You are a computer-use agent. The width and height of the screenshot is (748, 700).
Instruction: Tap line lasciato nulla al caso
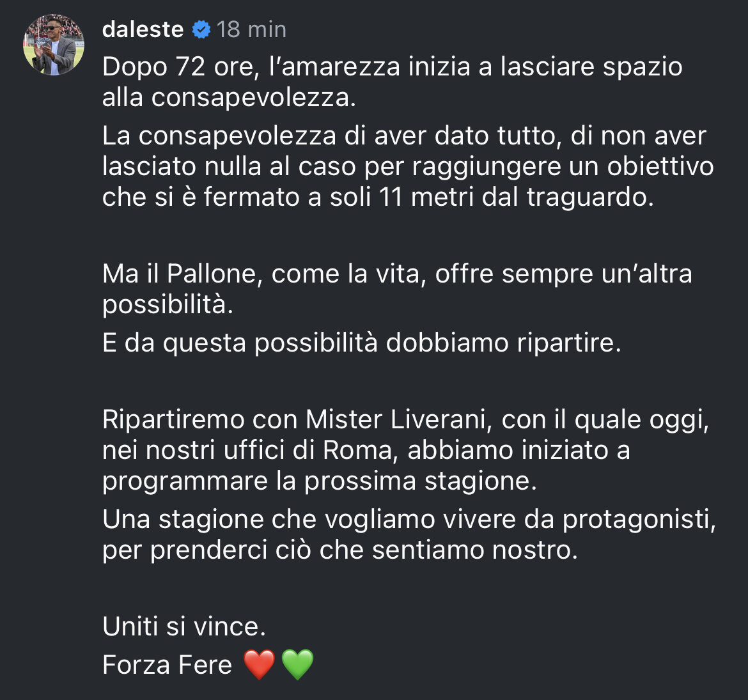pos(408,167)
